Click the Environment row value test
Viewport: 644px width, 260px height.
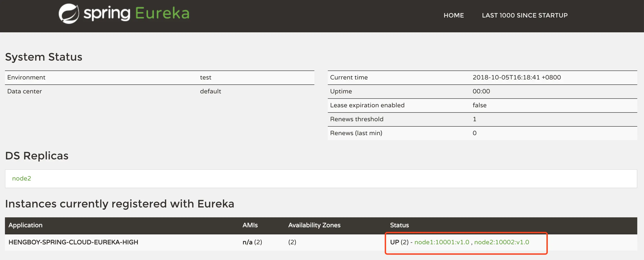(205, 77)
